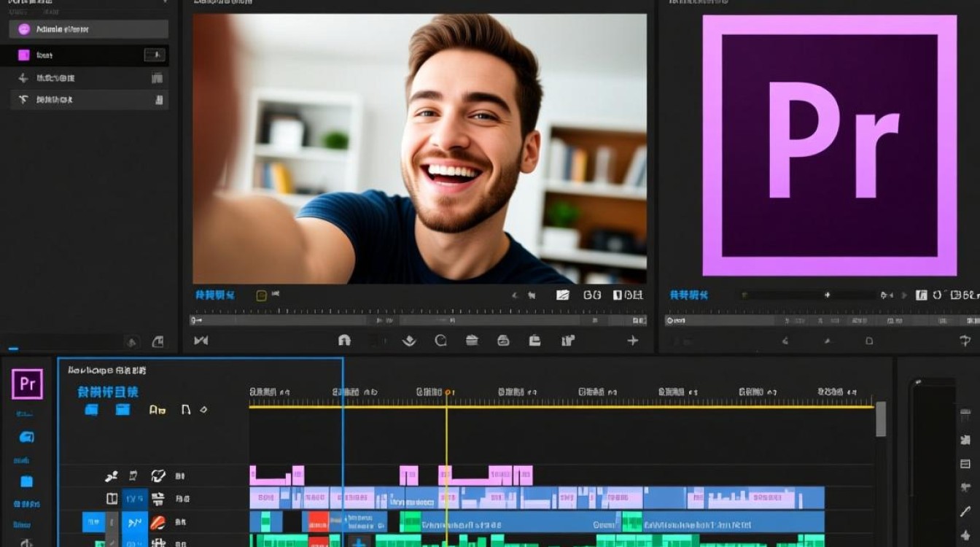980x547 pixels.
Task: Click the left monitor's gray scrub bar
Action: click(419, 320)
